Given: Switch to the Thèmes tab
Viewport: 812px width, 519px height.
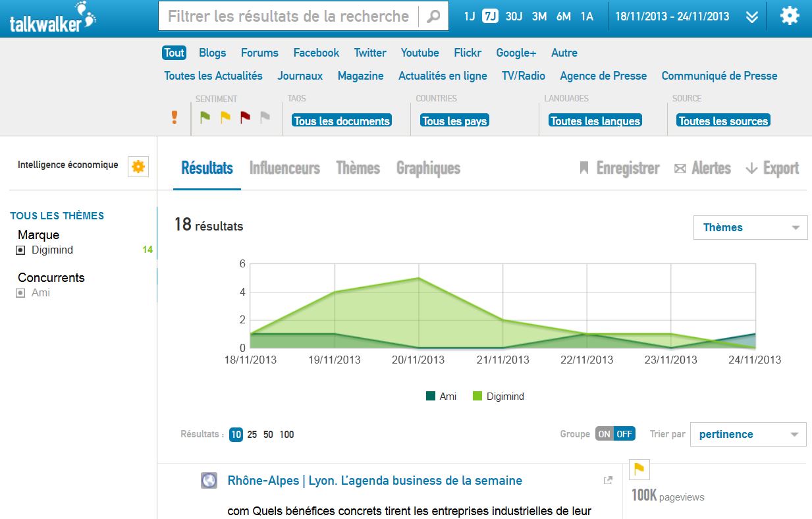Looking at the screenshot, I should pyautogui.click(x=358, y=169).
